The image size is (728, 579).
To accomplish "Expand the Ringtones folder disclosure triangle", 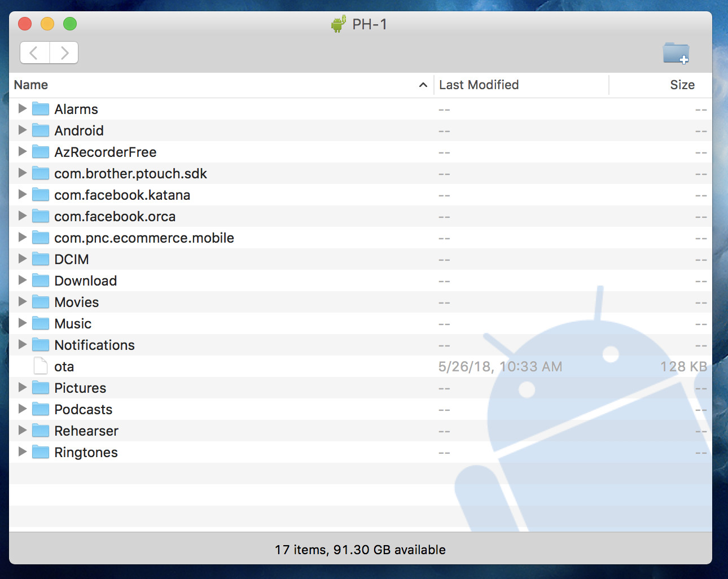I will [x=23, y=451].
